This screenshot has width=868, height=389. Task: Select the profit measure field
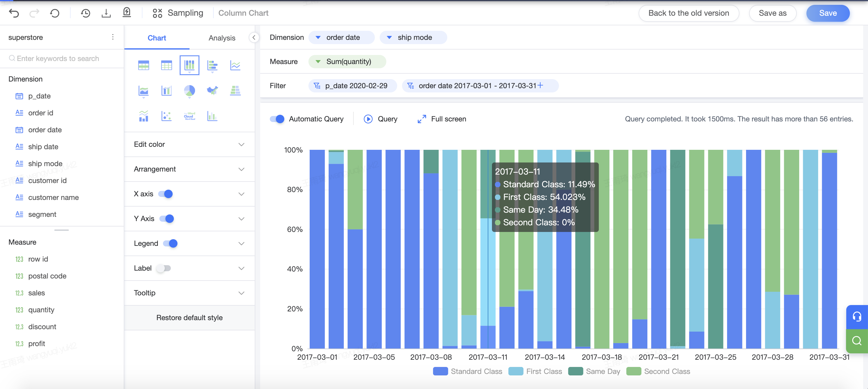37,344
